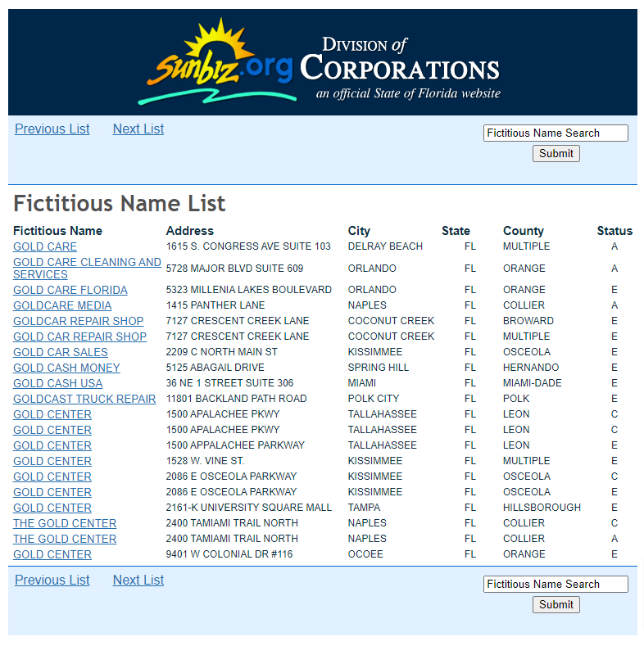644x646 pixels.
Task: Click the Address column header
Action: [x=189, y=231]
